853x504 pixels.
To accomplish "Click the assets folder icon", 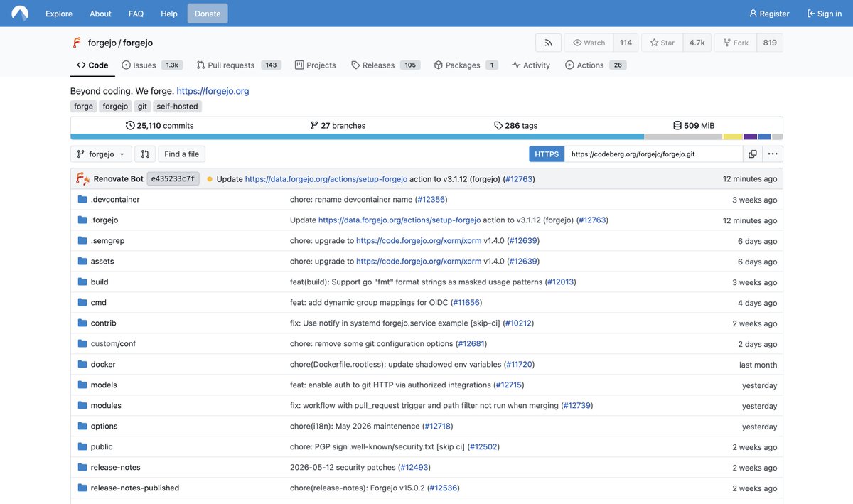I will (82, 262).
